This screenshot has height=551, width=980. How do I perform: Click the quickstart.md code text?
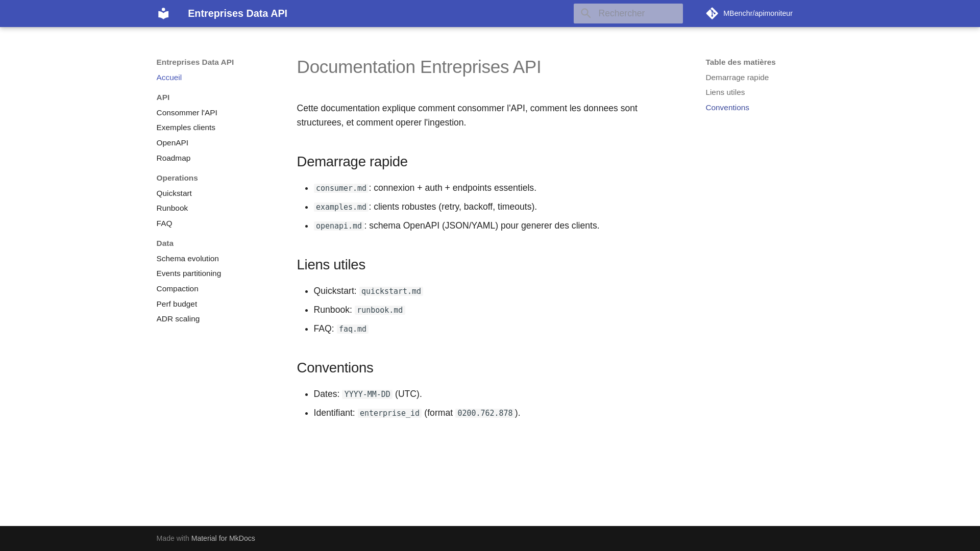click(391, 291)
